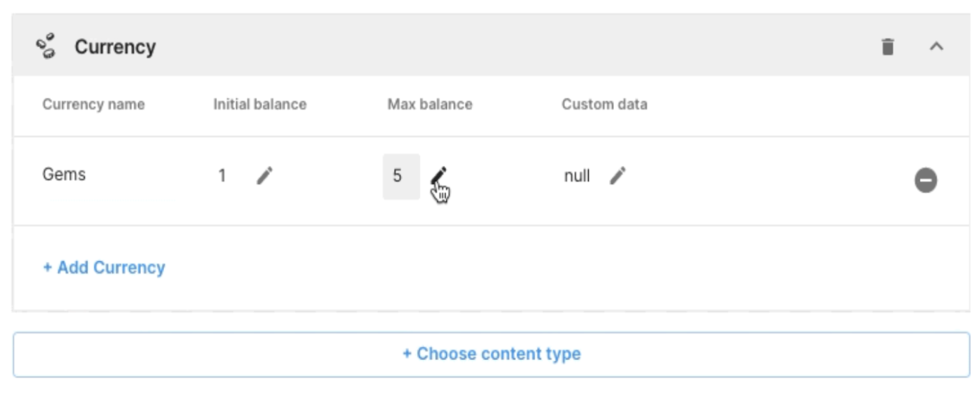Collapse the Currency section
The image size is (980, 398).
(936, 47)
